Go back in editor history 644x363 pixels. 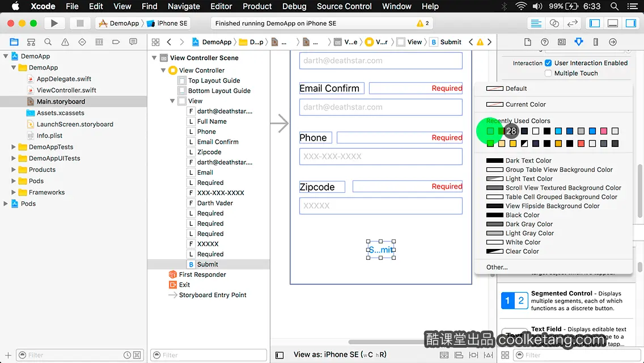point(169,42)
